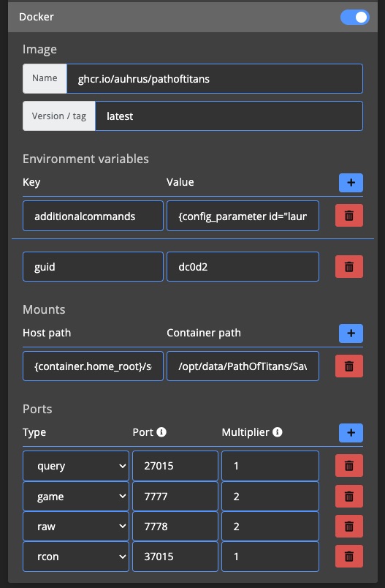Click the Key column label
Viewport: 385px width, 588px height.
point(31,183)
